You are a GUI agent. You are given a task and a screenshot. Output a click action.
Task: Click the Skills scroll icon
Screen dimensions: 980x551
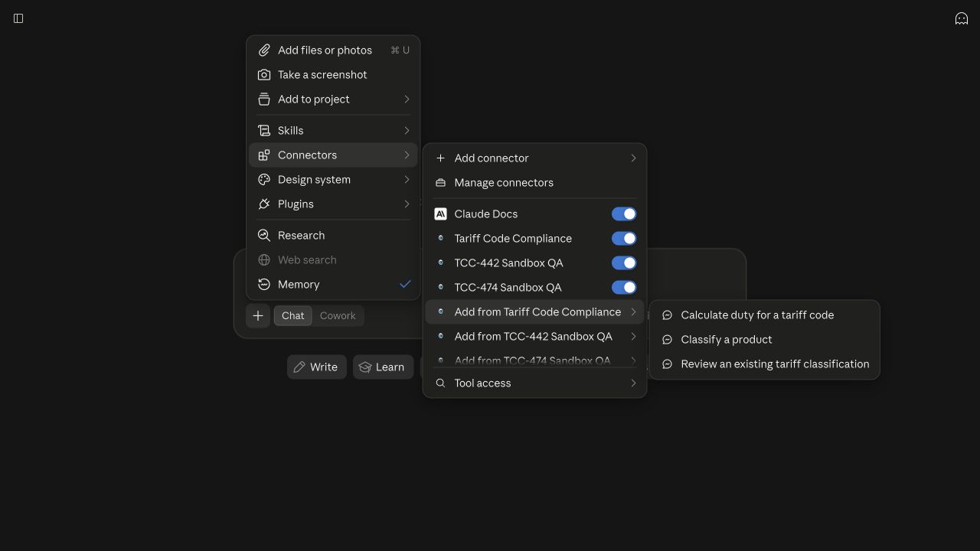coord(264,131)
